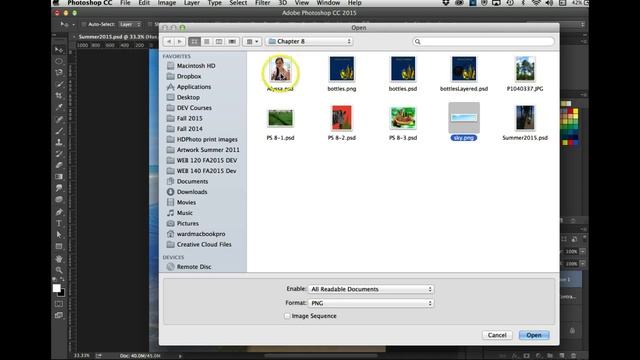Go back with the left arrow button
Viewport: 640px width, 360px height.
tap(169, 41)
